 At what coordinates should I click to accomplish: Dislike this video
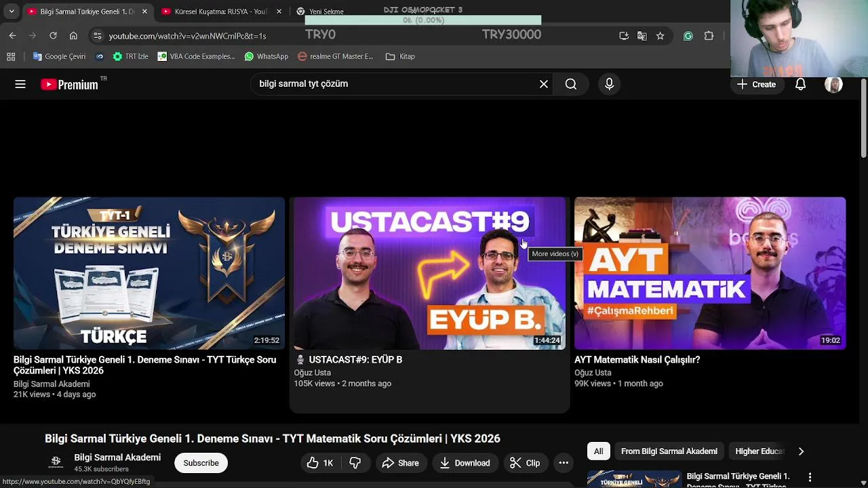(x=355, y=463)
